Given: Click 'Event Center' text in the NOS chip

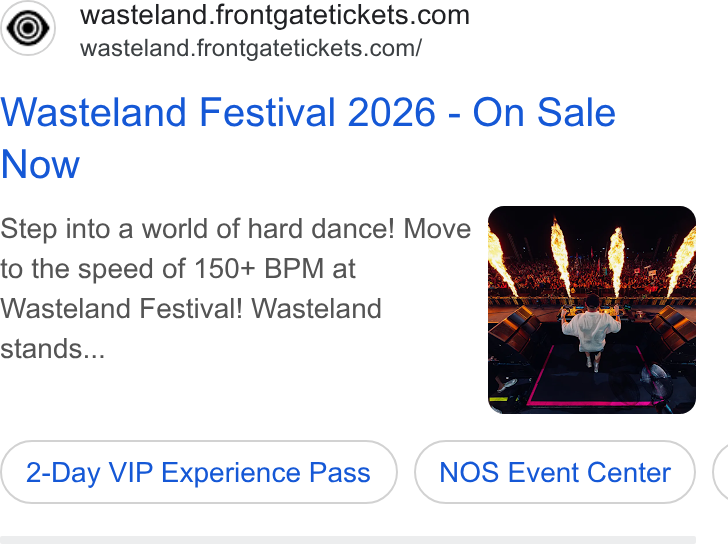Looking at the screenshot, I should click(590, 473).
